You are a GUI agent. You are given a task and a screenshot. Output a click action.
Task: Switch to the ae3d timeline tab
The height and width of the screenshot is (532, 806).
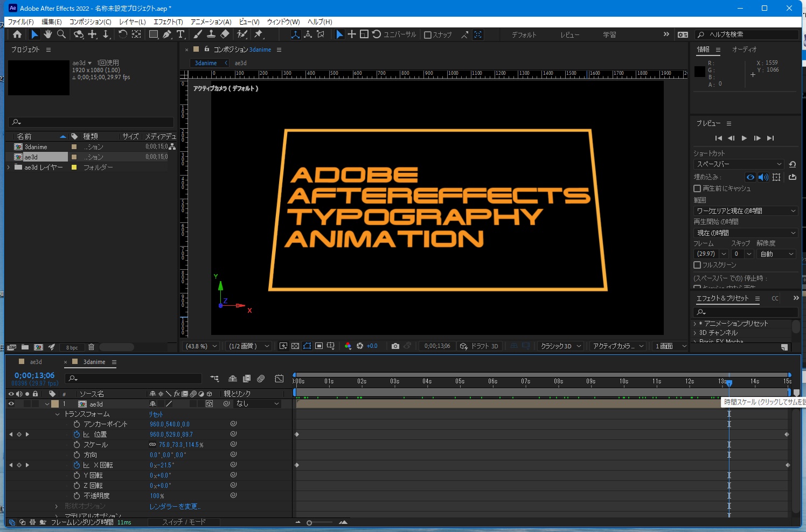coord(36,362)
